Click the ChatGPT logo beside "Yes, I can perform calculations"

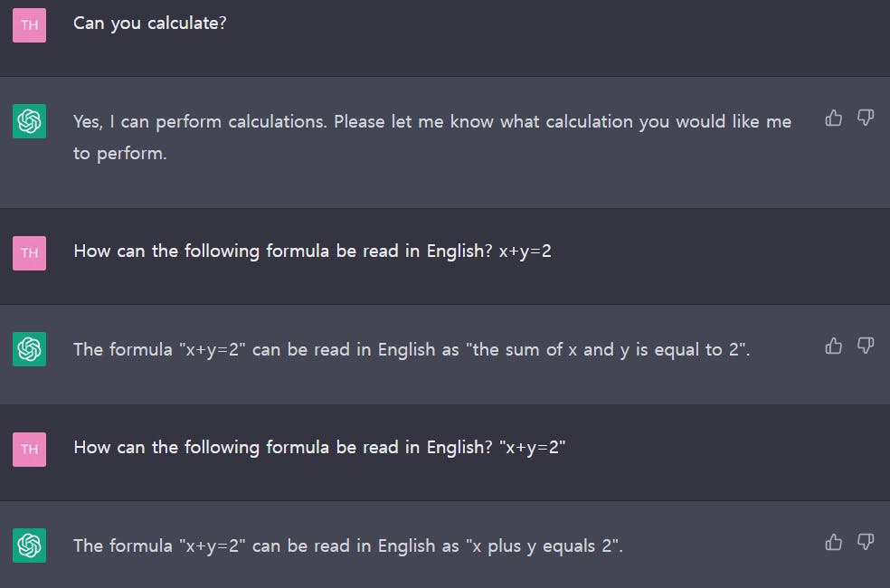(x=30, y=121)
